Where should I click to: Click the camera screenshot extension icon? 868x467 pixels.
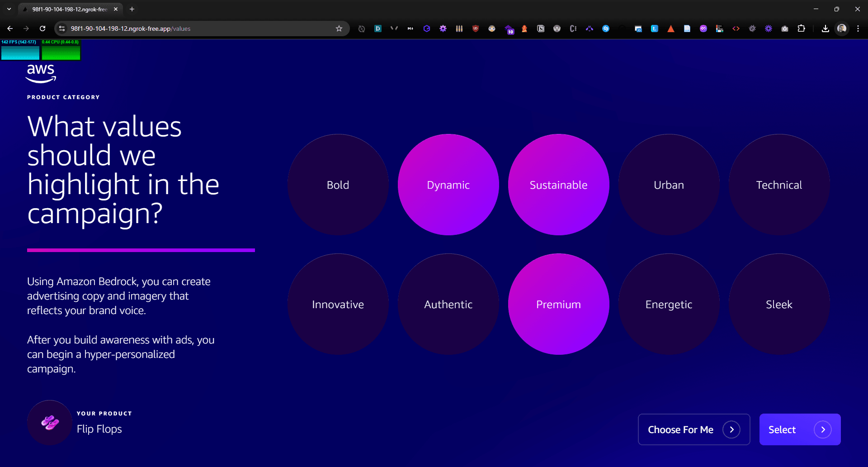click(785, 29)
